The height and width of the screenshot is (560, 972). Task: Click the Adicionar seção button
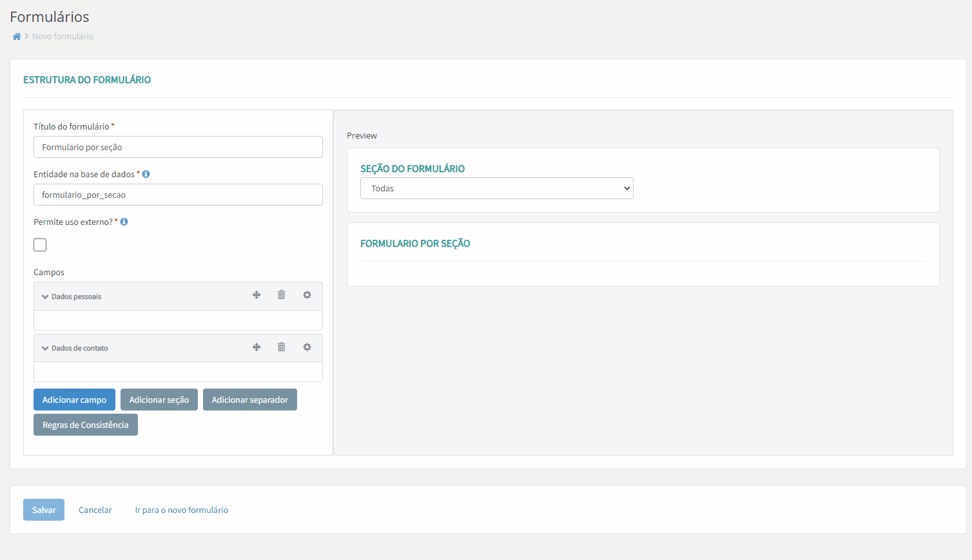coord(159,400)
